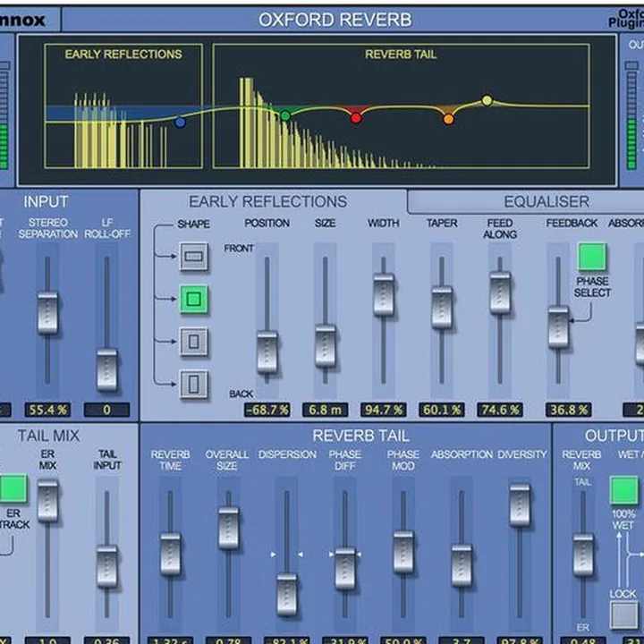The image size is (644, 644).
Task: Select the third room shape button
Action: 194,342
